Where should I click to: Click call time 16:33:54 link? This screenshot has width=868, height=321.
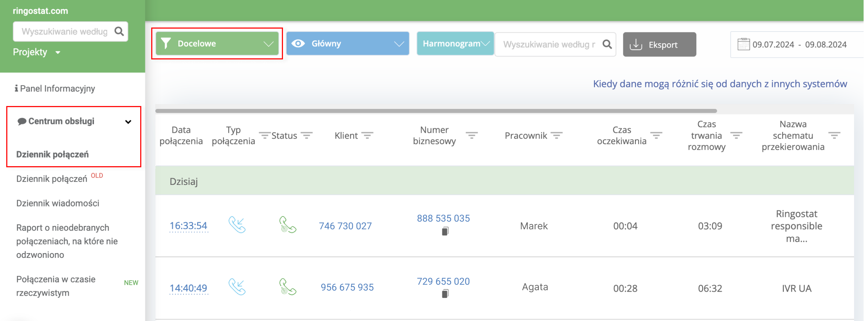(189, 226)
